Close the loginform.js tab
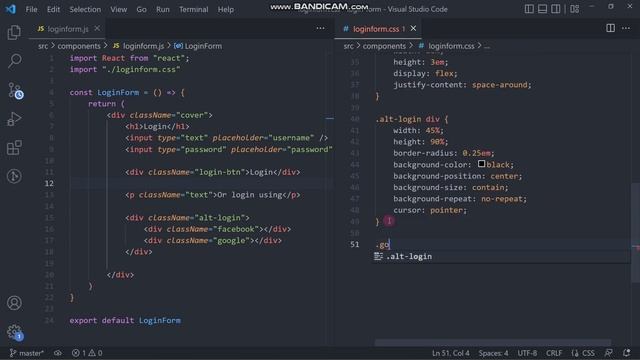The height and width of the screenshot is (360, 640). (97, 28)
